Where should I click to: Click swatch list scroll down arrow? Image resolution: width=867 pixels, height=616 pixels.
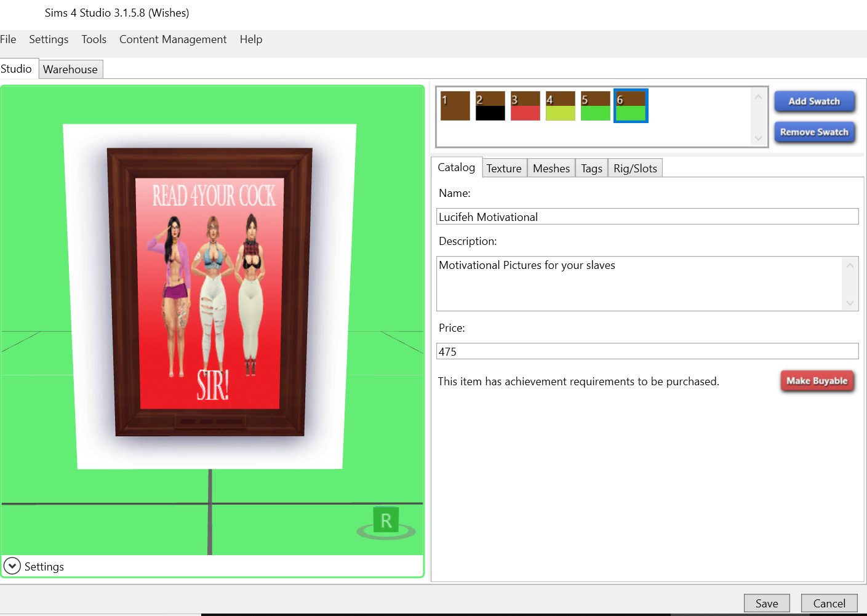[x=758, y=138]
